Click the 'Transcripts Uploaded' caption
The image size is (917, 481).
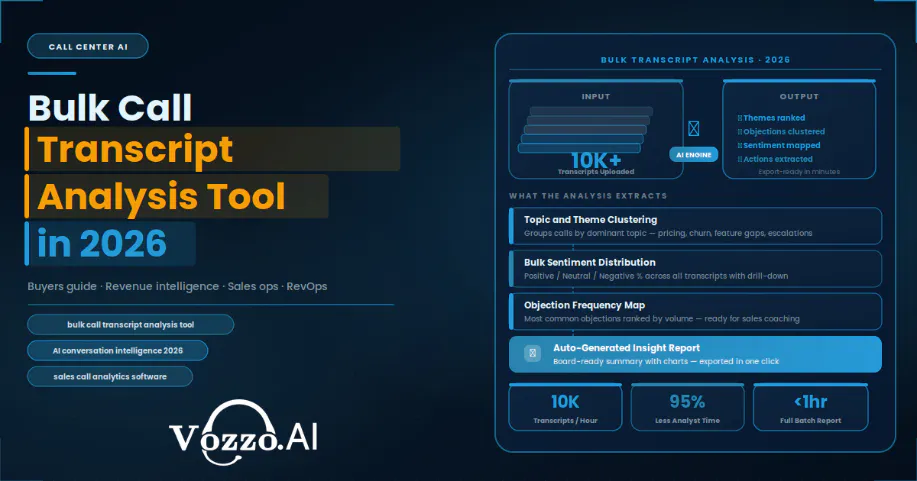click(x=596, y=172)
